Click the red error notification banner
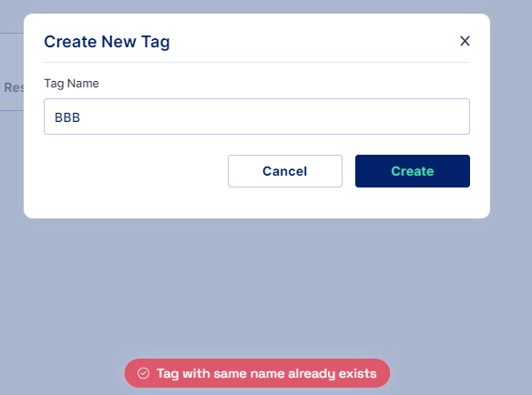 (257, 373)
